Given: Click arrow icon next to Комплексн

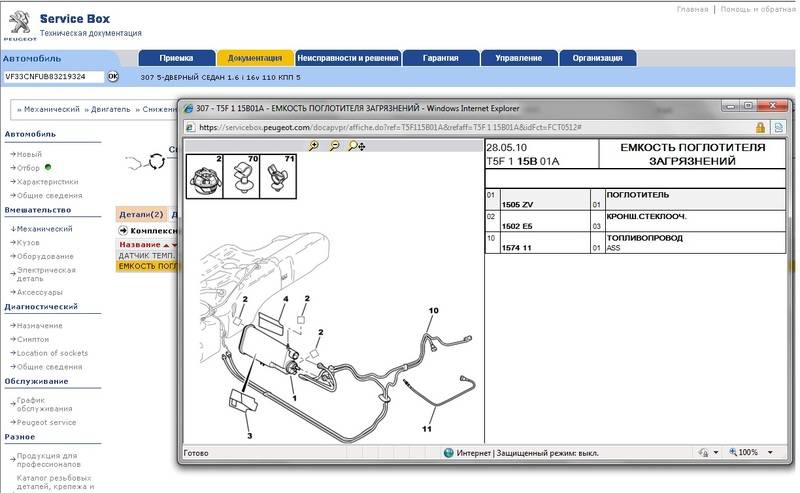Looking at the screenshot, I should (124, 231).
